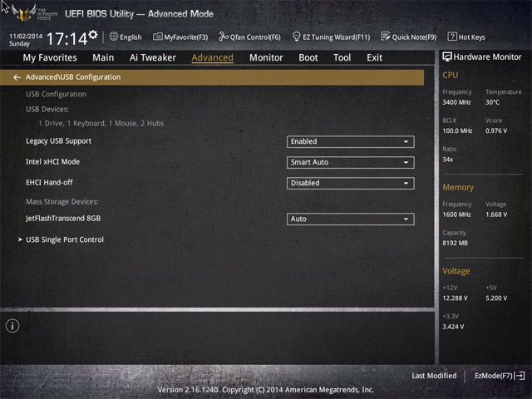Click the info icon in the help area
Image resolution: width=532 pixels, height=399 pixels.
pyautogui.click(x=12, y=326)
